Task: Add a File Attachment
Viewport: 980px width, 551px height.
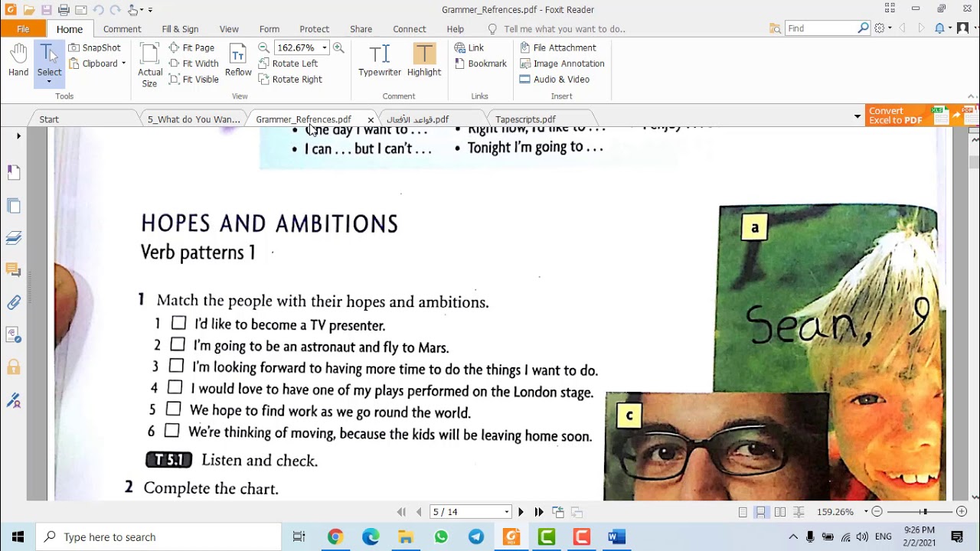Action: [558, 47]
